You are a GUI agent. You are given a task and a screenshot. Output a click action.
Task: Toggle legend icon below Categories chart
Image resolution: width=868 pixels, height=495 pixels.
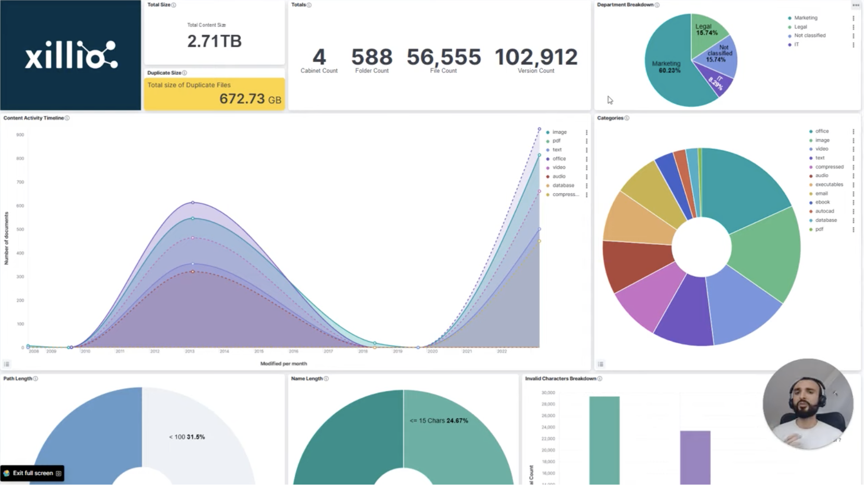601,364
